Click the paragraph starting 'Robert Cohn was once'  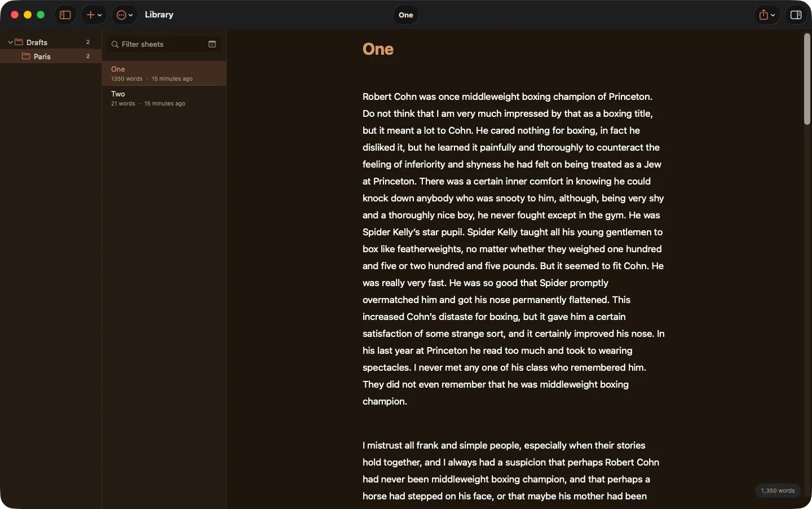point(514,249)
